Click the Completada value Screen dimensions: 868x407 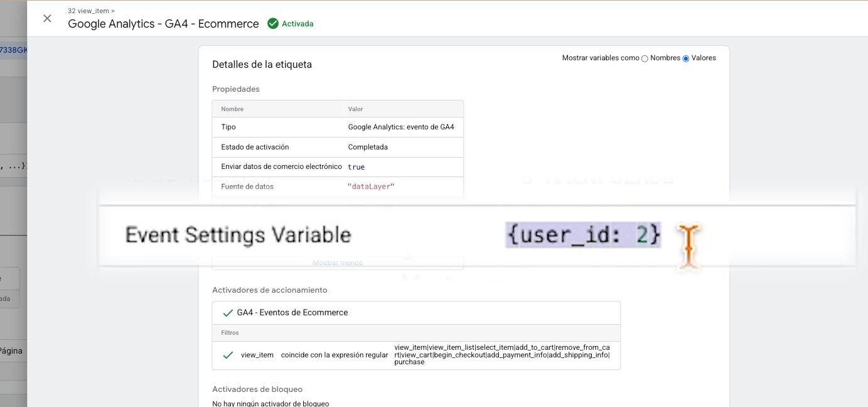tap(368, 147)
